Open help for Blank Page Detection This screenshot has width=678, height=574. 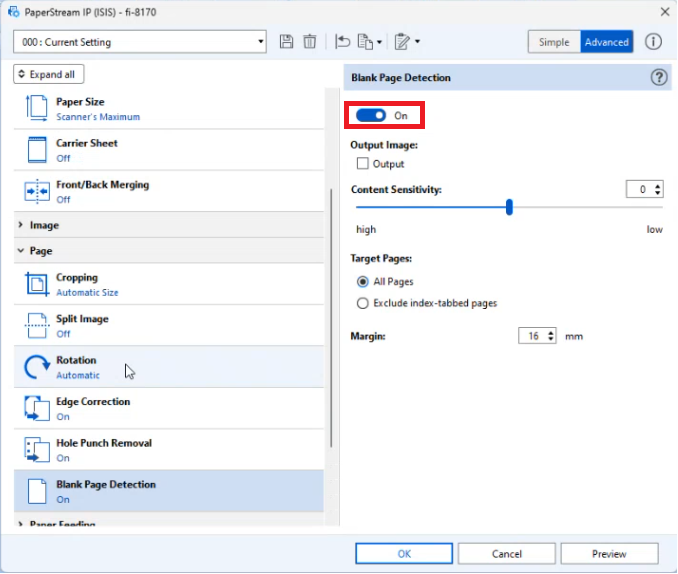[659, 78]
